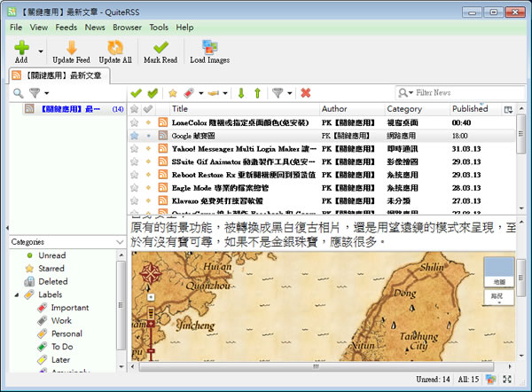Click the feed search magnifier icon
The image size is (532, 392).
tap(18, 92)
